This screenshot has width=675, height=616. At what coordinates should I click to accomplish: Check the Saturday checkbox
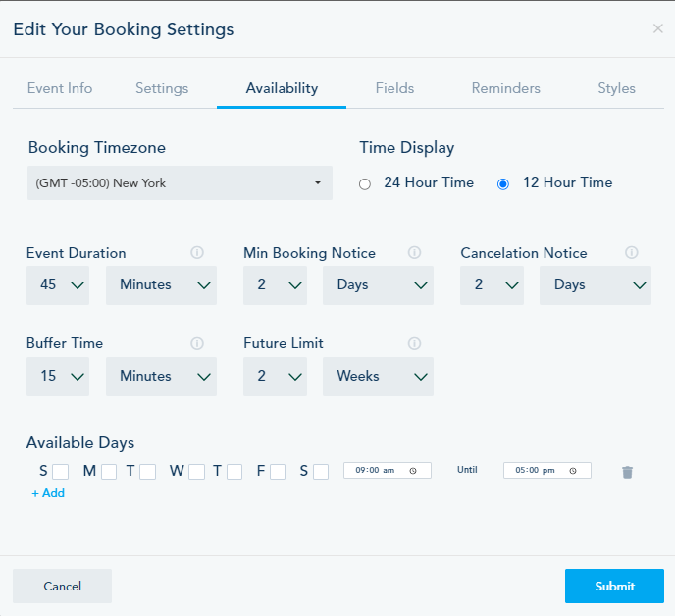tap(321, 472)
